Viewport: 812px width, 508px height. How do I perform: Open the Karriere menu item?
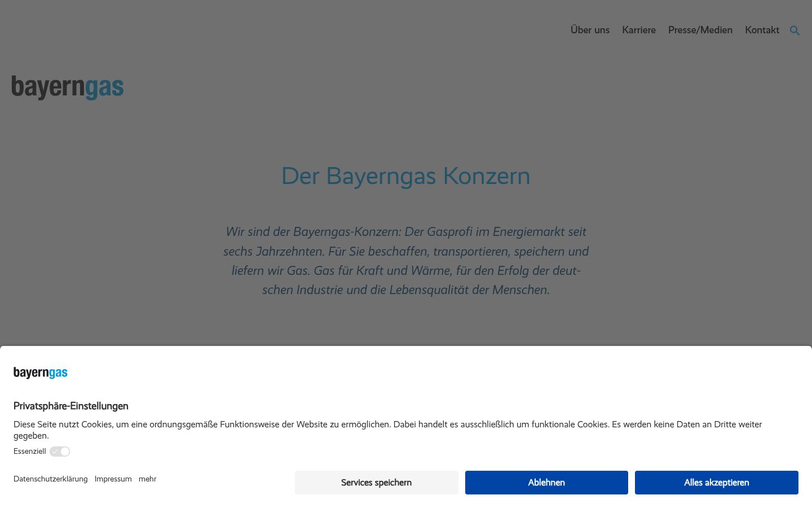click(639, 30)
